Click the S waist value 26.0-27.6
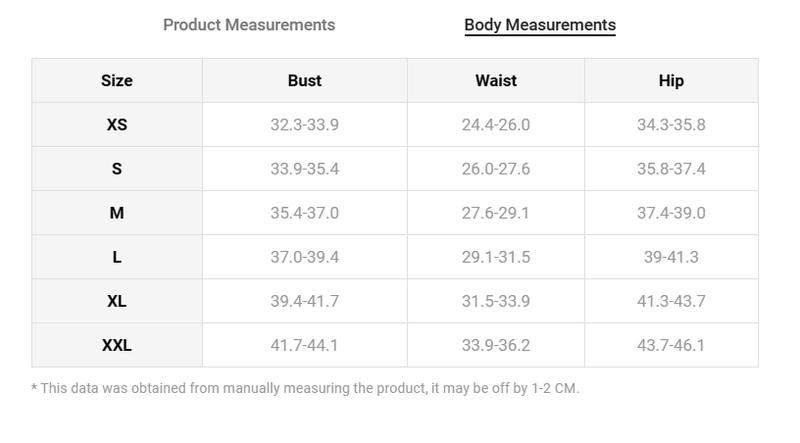 [496, 169]
